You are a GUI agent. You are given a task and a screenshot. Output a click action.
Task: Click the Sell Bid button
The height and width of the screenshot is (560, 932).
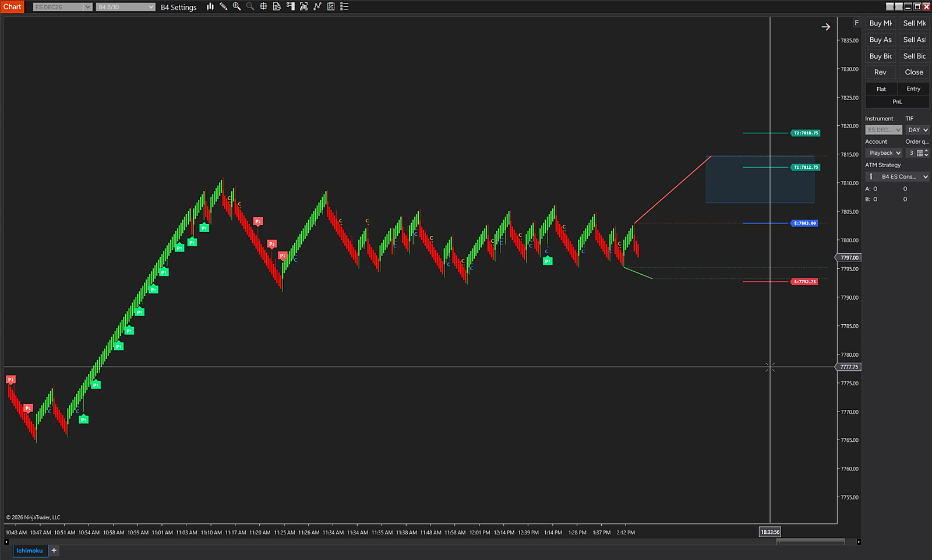click(914, 56)
